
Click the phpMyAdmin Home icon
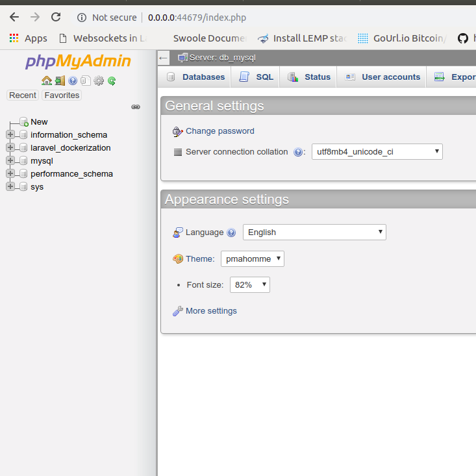click(47, 81)
